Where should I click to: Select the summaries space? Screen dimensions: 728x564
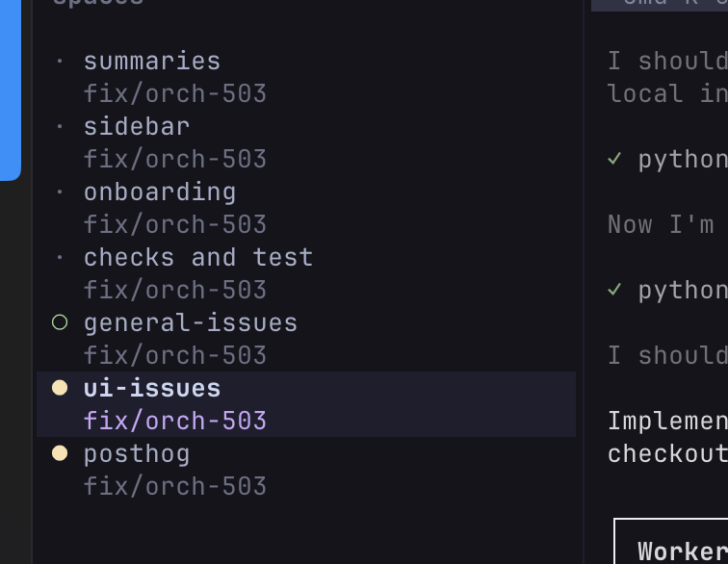click(x=306, y=77)
